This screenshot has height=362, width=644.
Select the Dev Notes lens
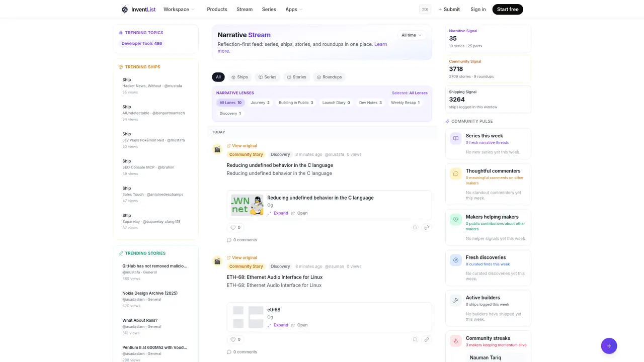[x=370, y=103]
